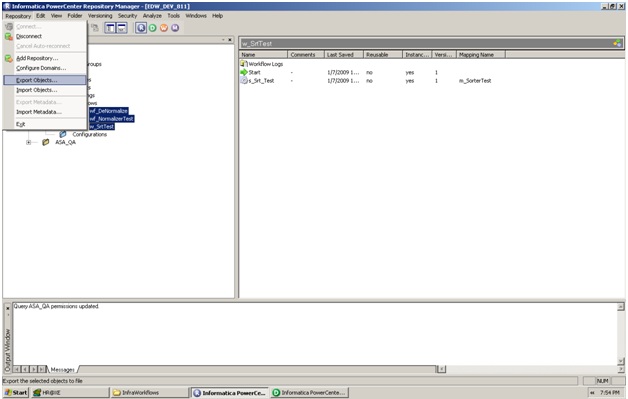Expand the system tray arrow
The width and height of the screenshot is (628, 399).
coord(592,393)
